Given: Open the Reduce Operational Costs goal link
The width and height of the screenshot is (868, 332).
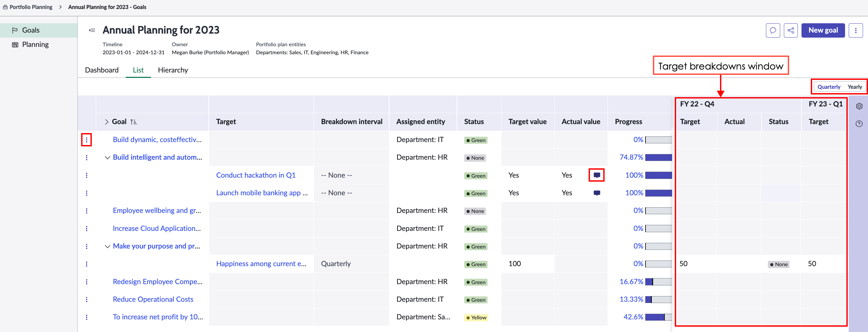Looking at the screenshot, I should coord(153,299).
